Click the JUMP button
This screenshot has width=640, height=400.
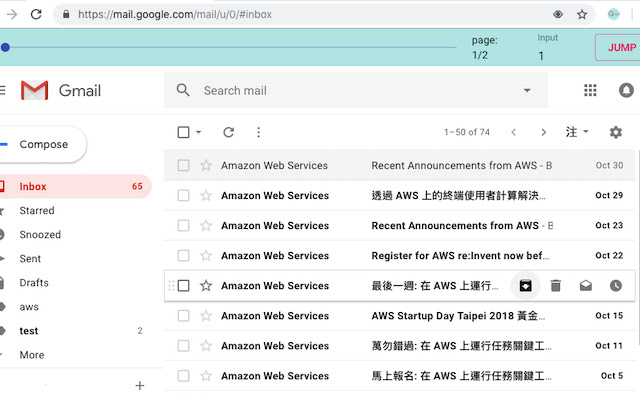point(618,47)
